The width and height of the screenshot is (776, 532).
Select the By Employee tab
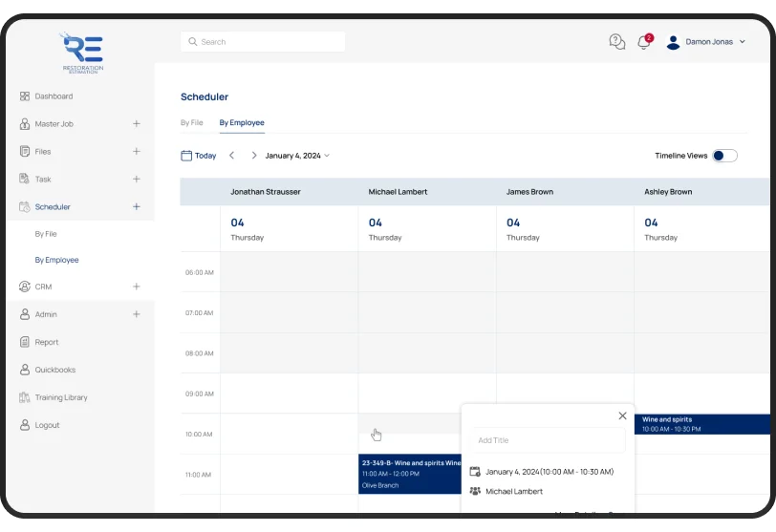[242, 122]
